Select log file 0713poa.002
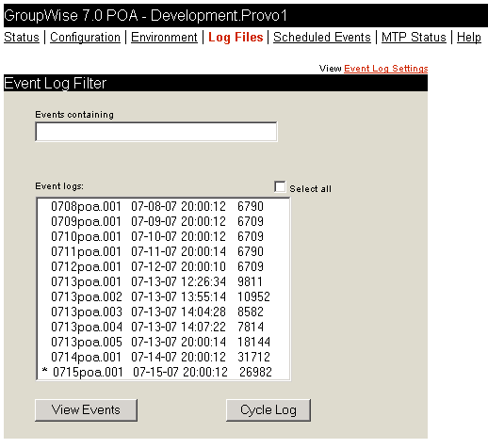This screenshot has height=448, width=488. [x=163, y=296]
